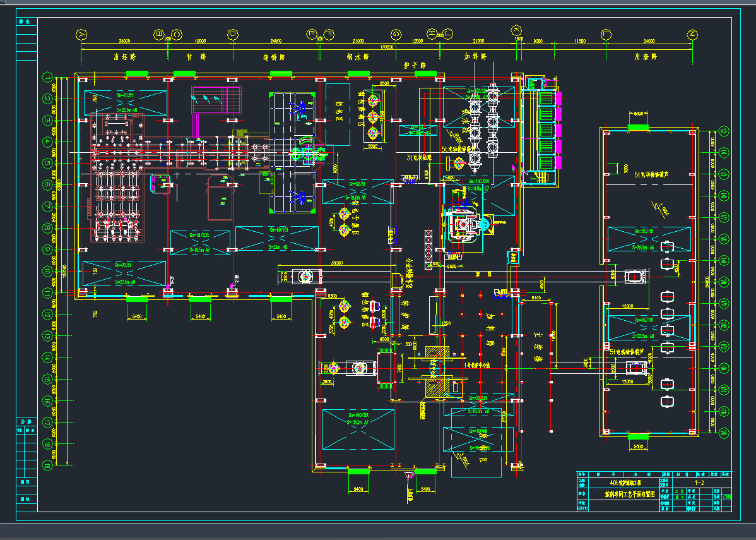This screenshot has width=756, height=540.
Task: Select the 53000 dimension text
Action: coord(336,263)
